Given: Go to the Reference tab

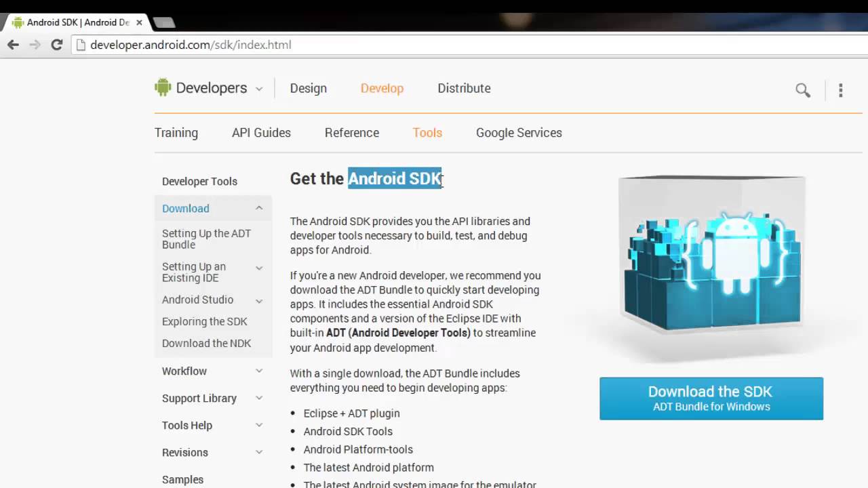Looking at the screenshot, I should click(352, 133).
